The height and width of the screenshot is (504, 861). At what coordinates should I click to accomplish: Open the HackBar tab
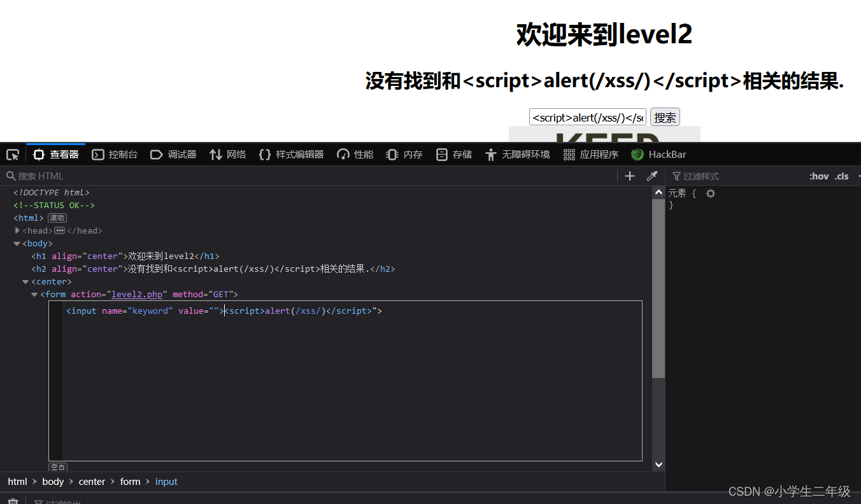pyautogui.click(x=658, y=155)
